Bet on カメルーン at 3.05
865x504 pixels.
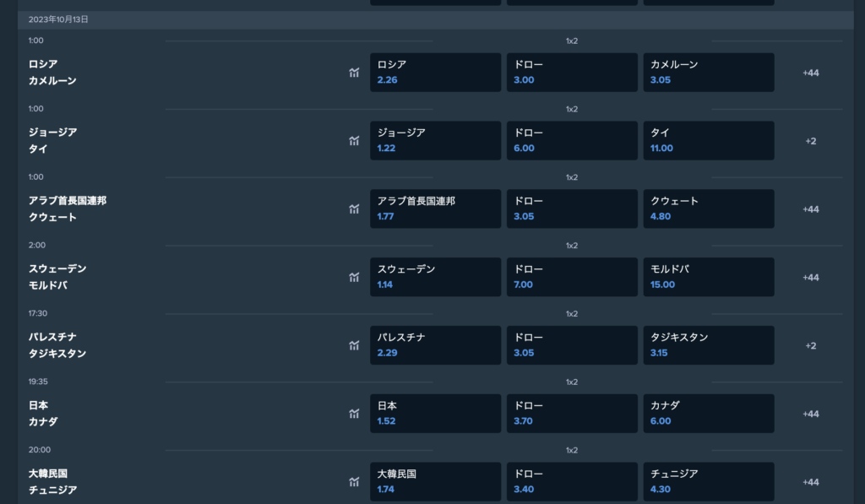click(x=709, y=73)
